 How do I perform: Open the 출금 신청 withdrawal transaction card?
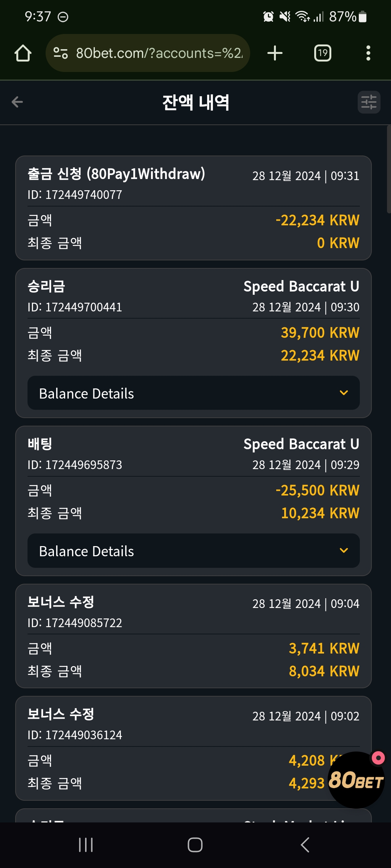click(194, 208)
